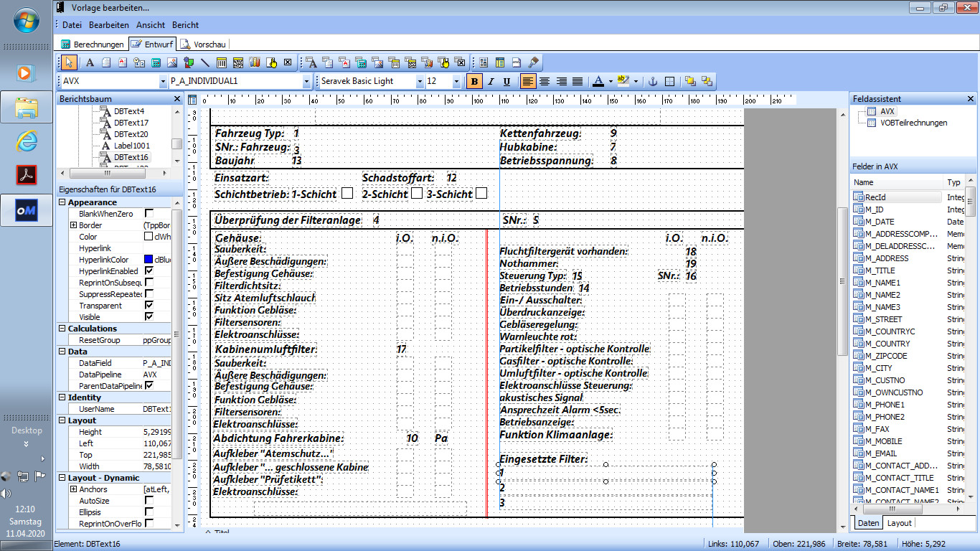Send selected element to back
Screen dimensions: 980x551
click(x=707, y=81)
